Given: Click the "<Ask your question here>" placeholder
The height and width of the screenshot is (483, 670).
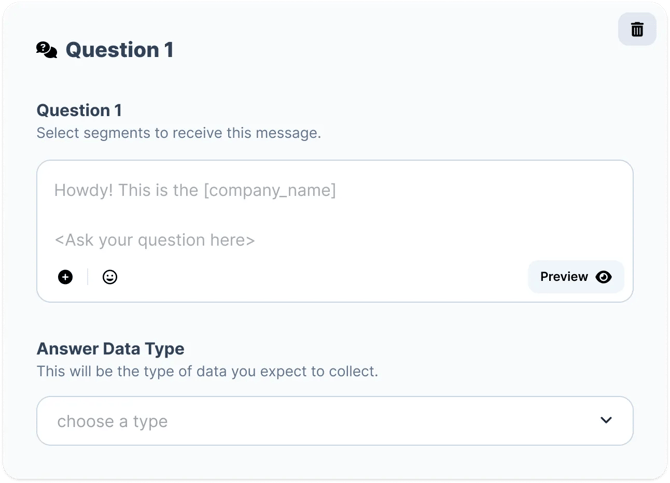Looking at the screenshot, I should click(x=154, y=240).
